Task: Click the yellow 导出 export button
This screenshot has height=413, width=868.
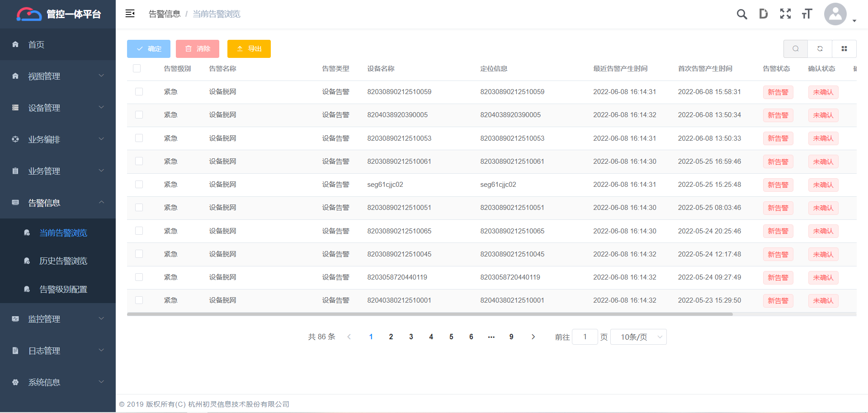Action: pos(249,48)
